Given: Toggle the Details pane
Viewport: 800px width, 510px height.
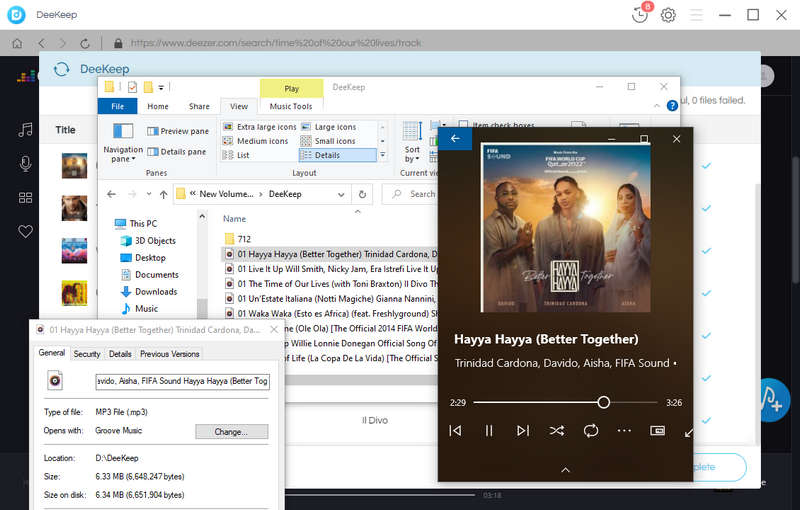Looking at the screenshot, I should 177,151.
